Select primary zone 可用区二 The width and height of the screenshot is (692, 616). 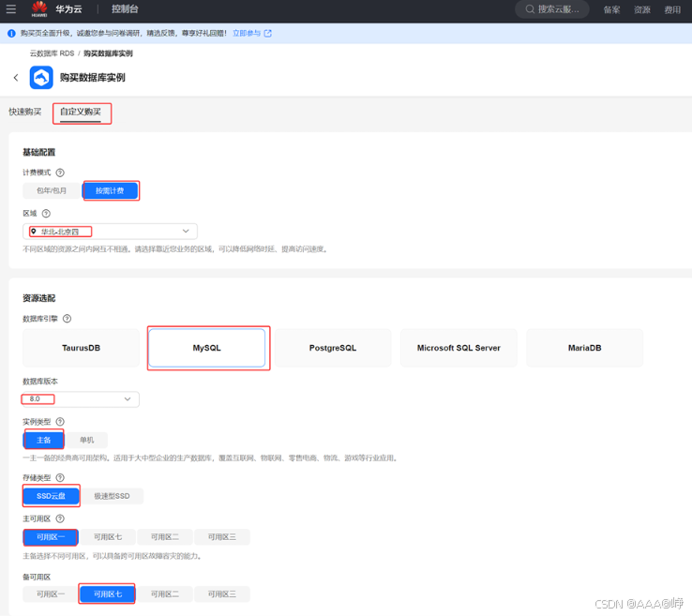(x=165, y=537)
